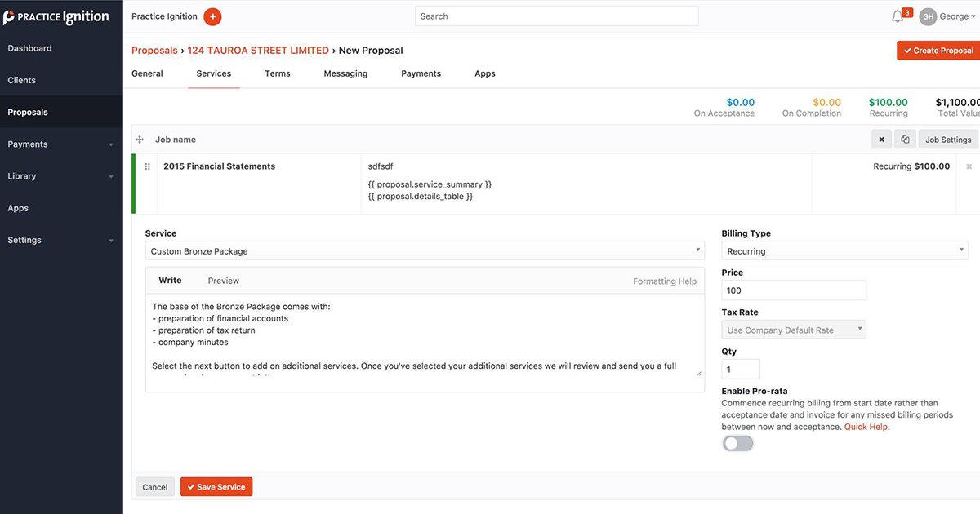Click the top Search field

click(557, 16)
